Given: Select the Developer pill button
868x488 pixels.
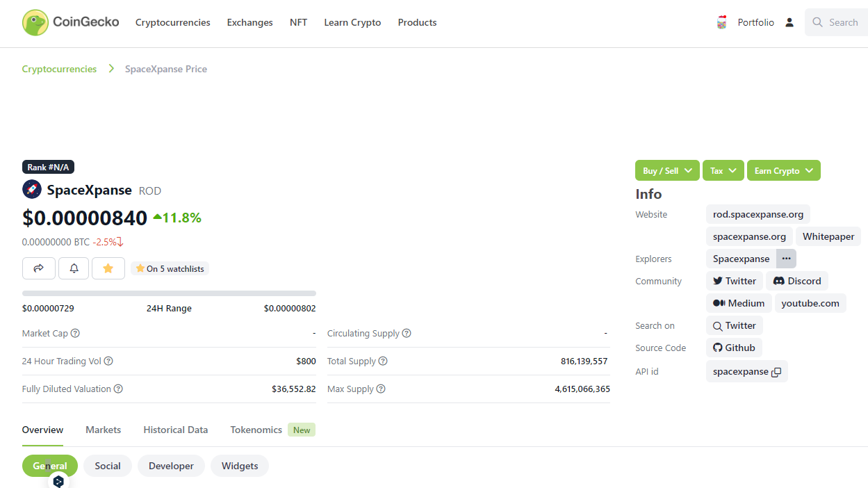Looking at the screenshot, I should coord(171,466).
